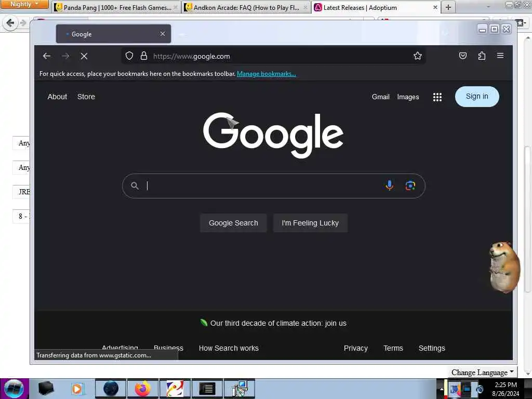The height and width of the screenshot is (399, 532).
Task: Click the Google leaf climate icon
Action: 204,323
